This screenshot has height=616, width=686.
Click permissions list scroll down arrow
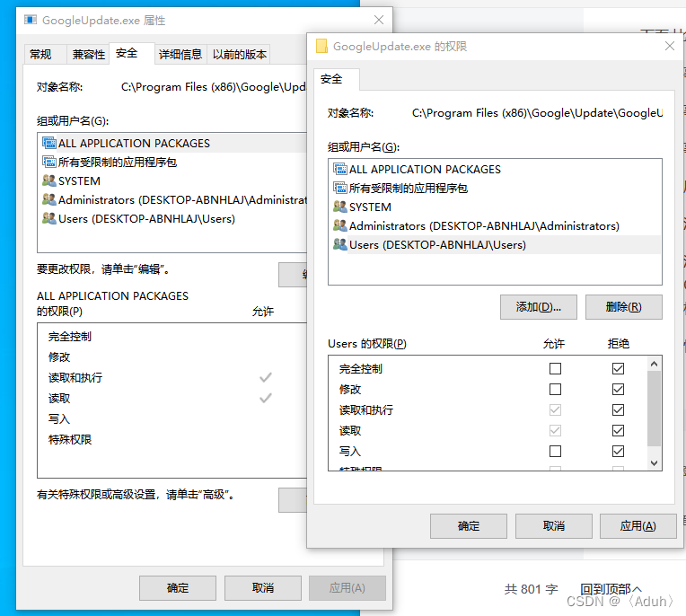[654, 462]
